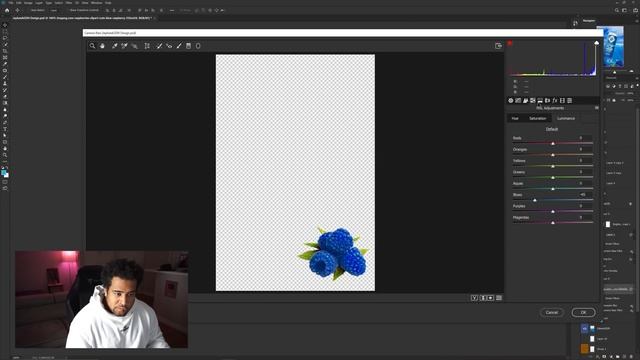This screenshot has height=360, width=640.
Task: Open the Effects fx panel icon
Action: tap(555, 100)
